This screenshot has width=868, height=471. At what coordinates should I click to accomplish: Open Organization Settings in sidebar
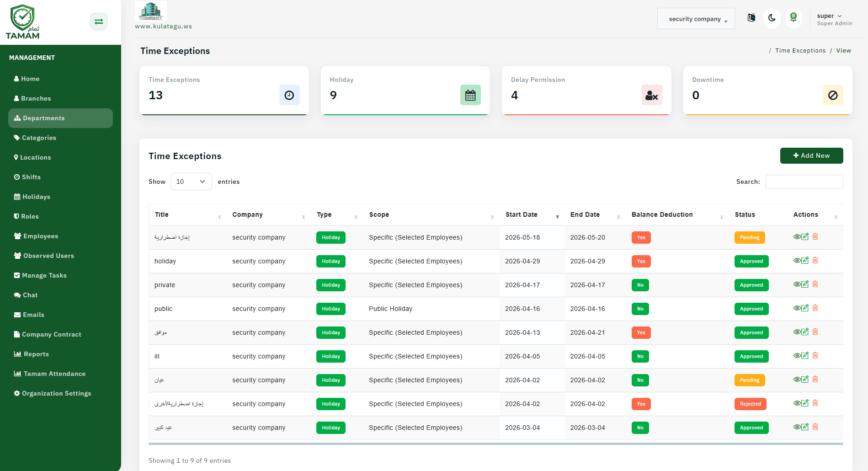(x=60, y=393)
